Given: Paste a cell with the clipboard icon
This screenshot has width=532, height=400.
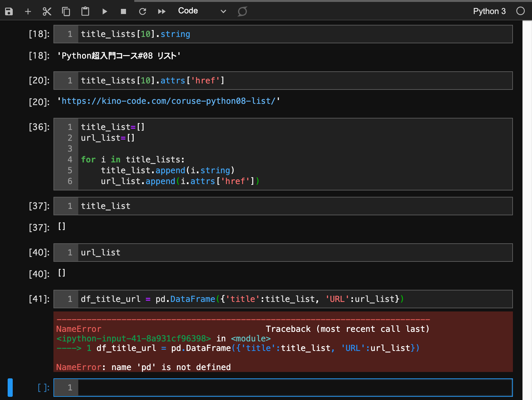Looking at the screenshot, I should coord(85,11).
